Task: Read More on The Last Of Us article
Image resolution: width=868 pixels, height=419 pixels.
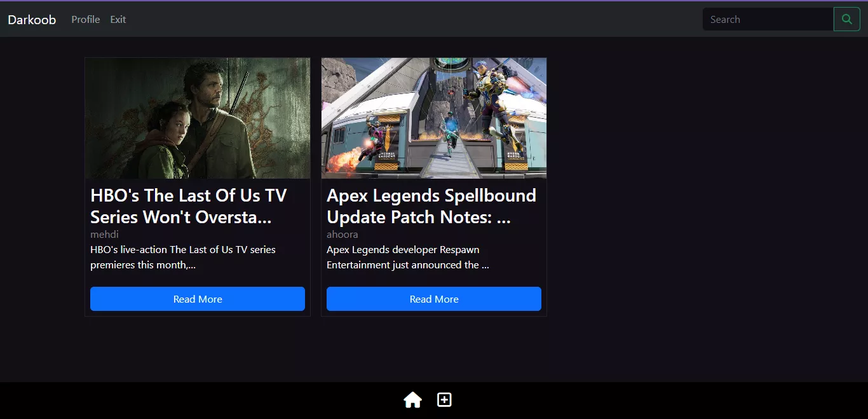Action: (x=198, y=299)
